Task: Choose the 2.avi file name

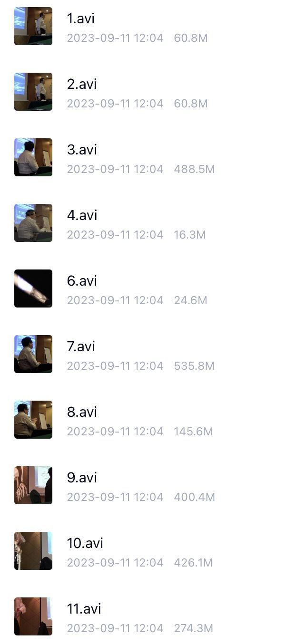Action: [x=82, y=84]
